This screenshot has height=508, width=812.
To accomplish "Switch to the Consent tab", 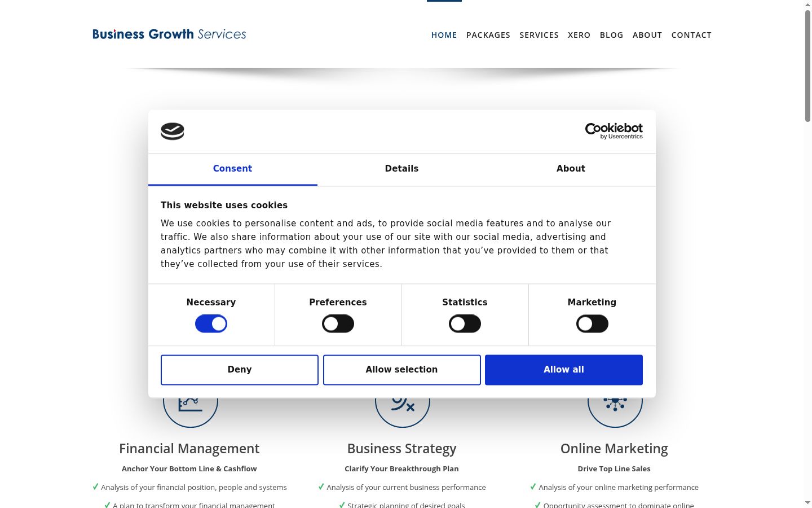I will click(232, 169).
